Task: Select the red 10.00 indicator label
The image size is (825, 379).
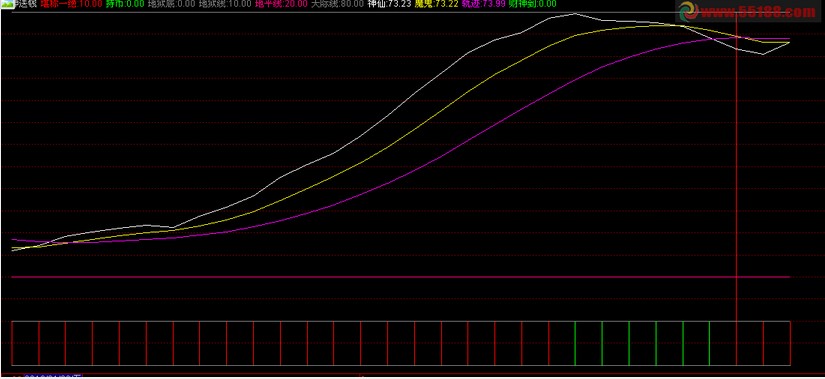Action: click(72, 4)
